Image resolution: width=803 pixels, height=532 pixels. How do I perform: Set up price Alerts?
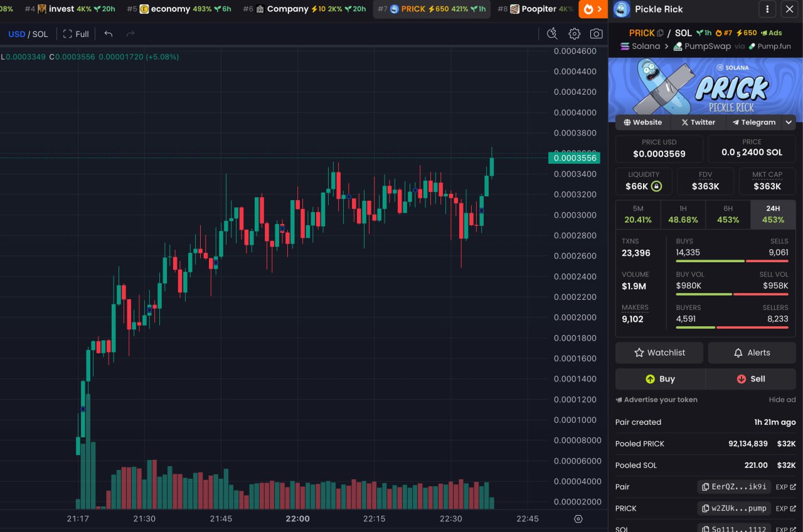click(752, 353)
